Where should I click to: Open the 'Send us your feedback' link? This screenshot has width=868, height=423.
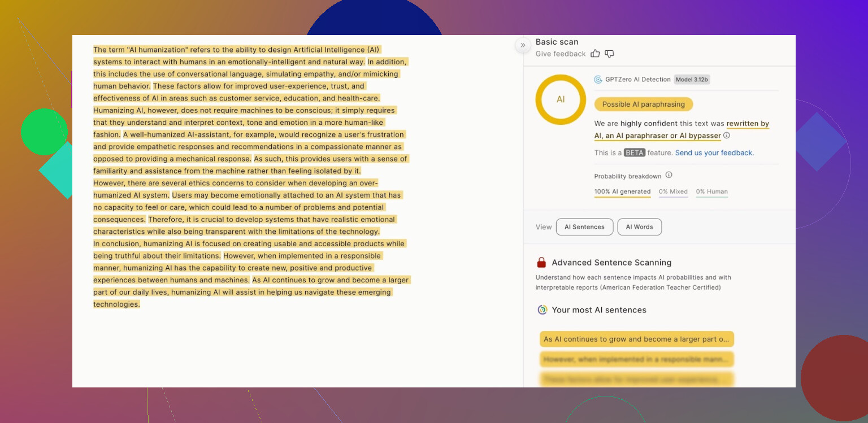click(714, 153)
